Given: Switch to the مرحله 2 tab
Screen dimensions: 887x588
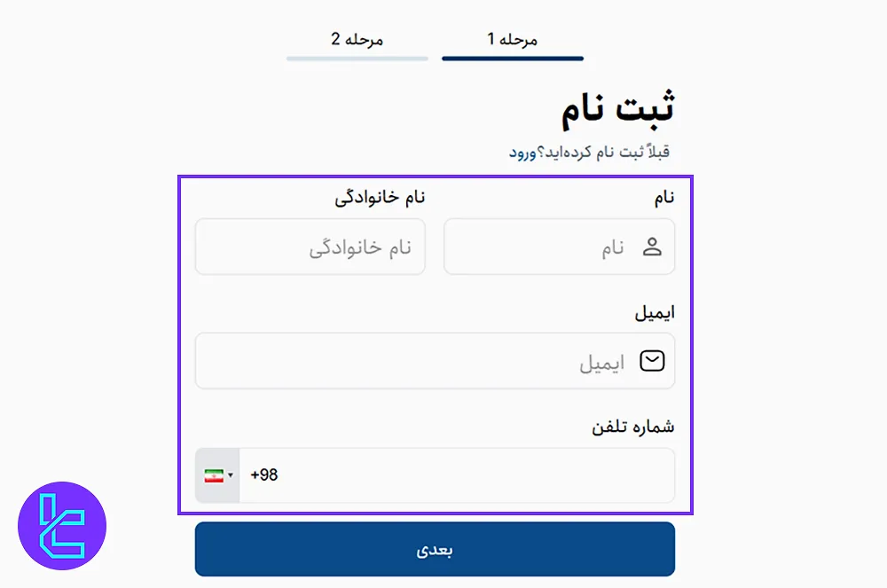Looking at the screenshot, I should pos(357,41).
